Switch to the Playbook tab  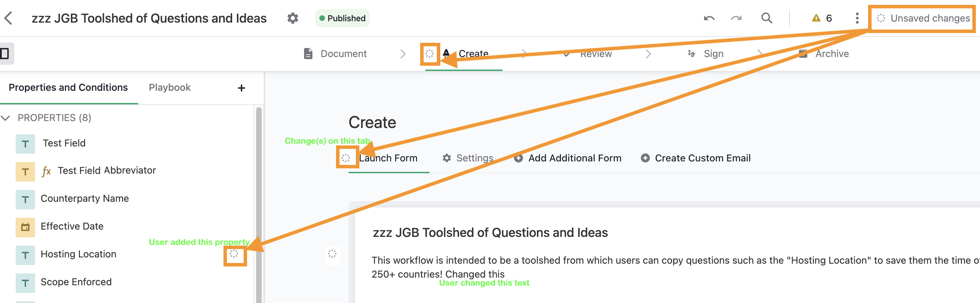[170, 88]
